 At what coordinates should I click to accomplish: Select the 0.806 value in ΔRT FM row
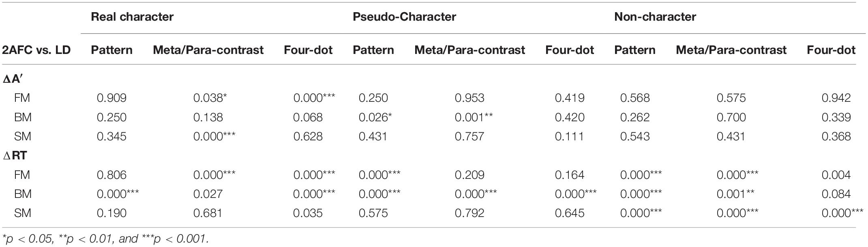coord(111,175)
